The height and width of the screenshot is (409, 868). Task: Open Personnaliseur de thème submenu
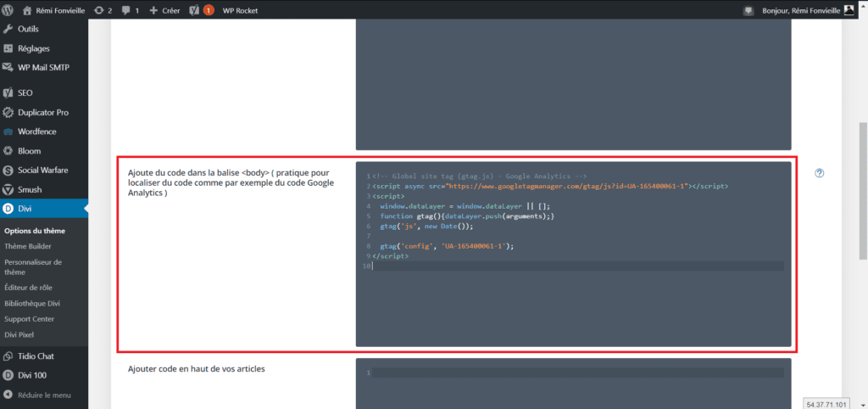(x=33, y=267)
